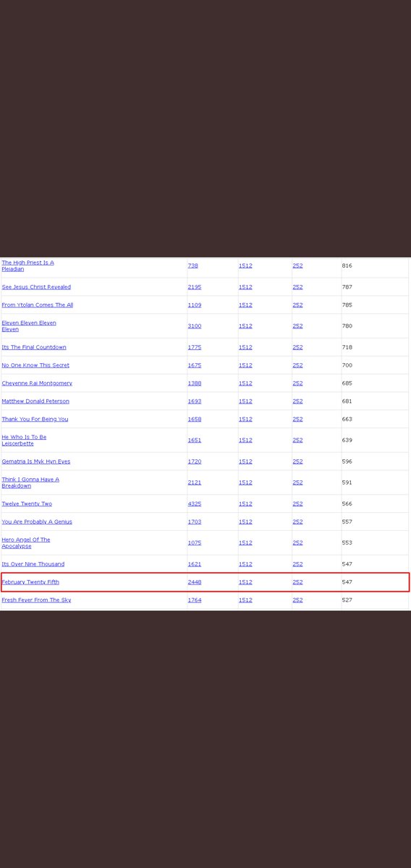Click 1512 in 'Cheyenne Rai Montgomery' row

pyautogui.click(x=246, y=383)
